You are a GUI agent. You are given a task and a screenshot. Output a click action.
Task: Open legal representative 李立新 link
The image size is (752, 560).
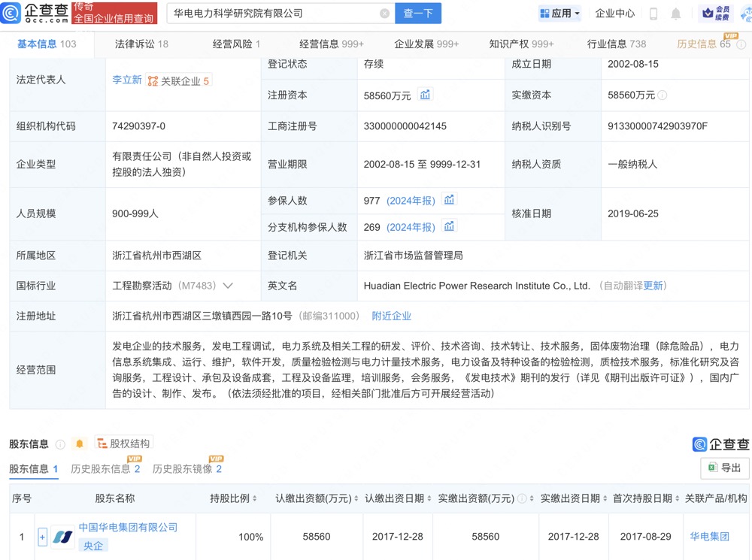(126, 80)
